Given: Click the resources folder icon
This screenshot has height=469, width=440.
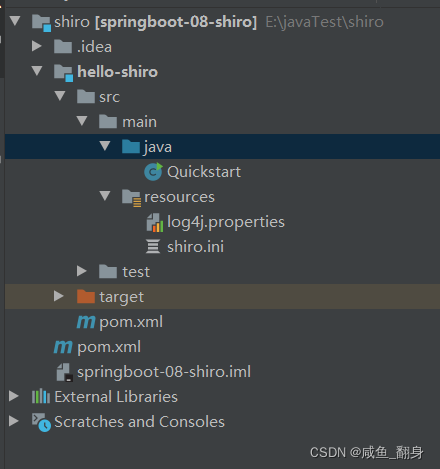Looking at the screenshot, I should point(131,197).
